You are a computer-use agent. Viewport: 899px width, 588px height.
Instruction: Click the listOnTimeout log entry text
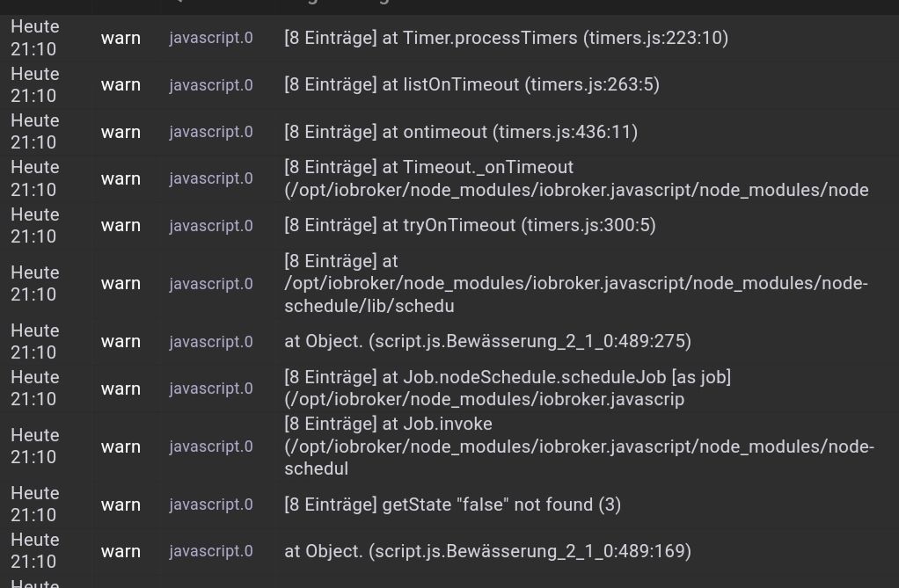(471, 85)
